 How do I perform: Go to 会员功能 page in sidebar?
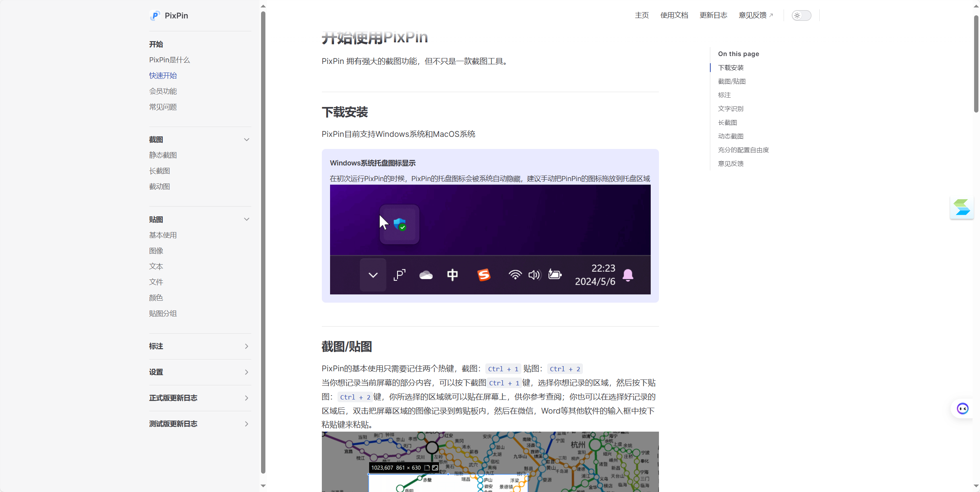tap(163, 91)
